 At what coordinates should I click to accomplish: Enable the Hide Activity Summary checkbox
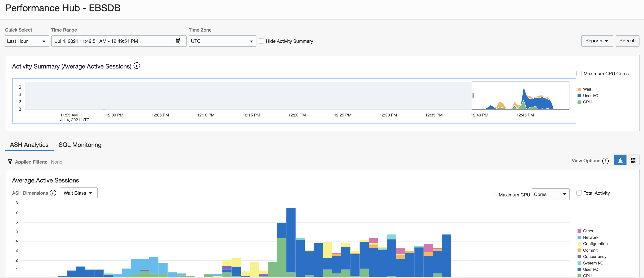262,41
